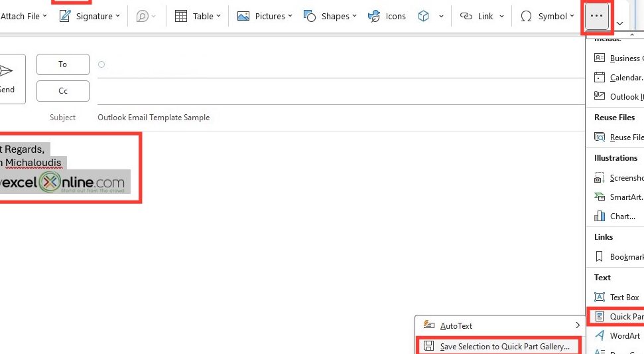644x354 pixels.
Task: Open the To address book button
Action: click(x=63, y=64)
